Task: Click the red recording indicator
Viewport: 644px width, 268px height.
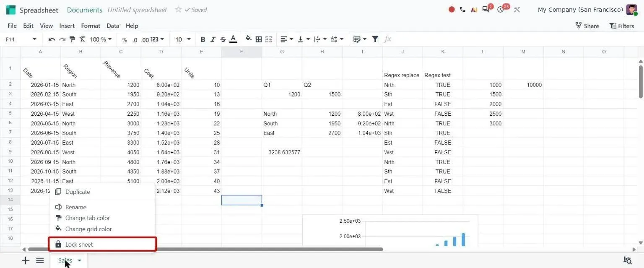Action: tap(452, 10)
